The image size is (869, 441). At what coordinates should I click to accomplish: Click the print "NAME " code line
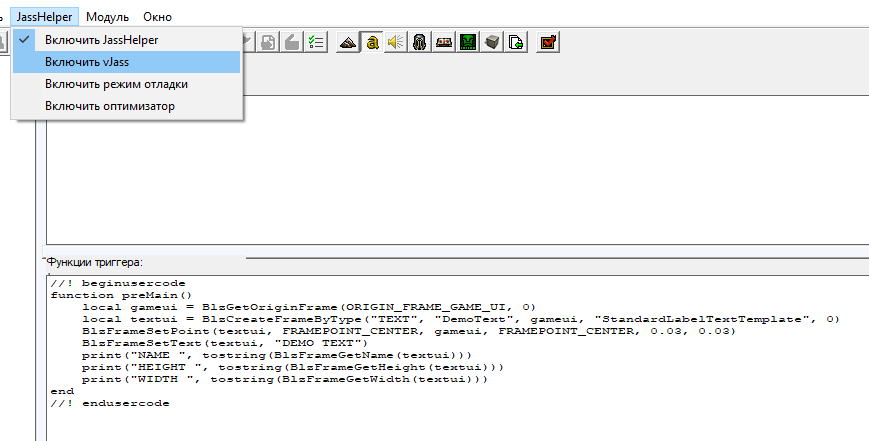[x=277, y=355]
